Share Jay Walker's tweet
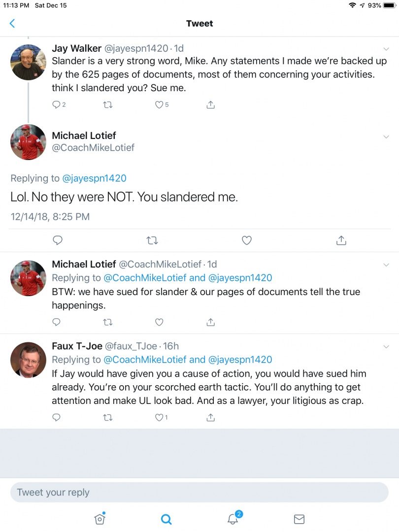The height and width of the screenshot is (532, 399). (210, 104)
